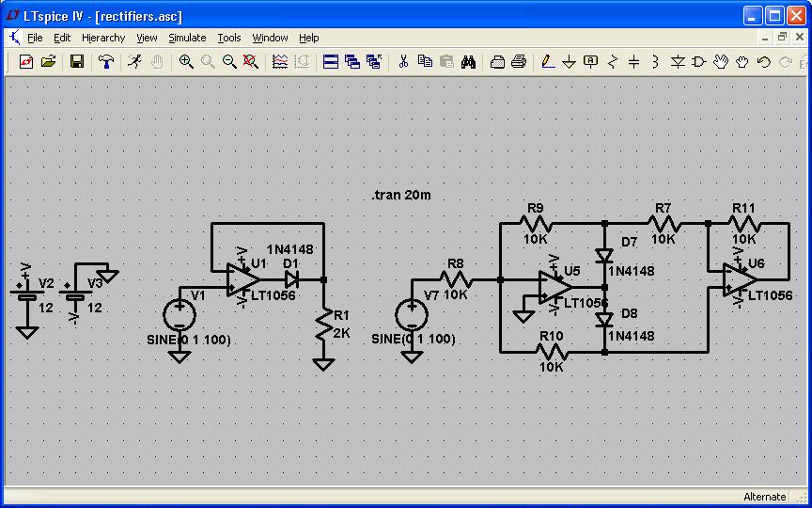Open the Edit menu
The width and height of the screenshot is (812, 508).
(62, 38)
